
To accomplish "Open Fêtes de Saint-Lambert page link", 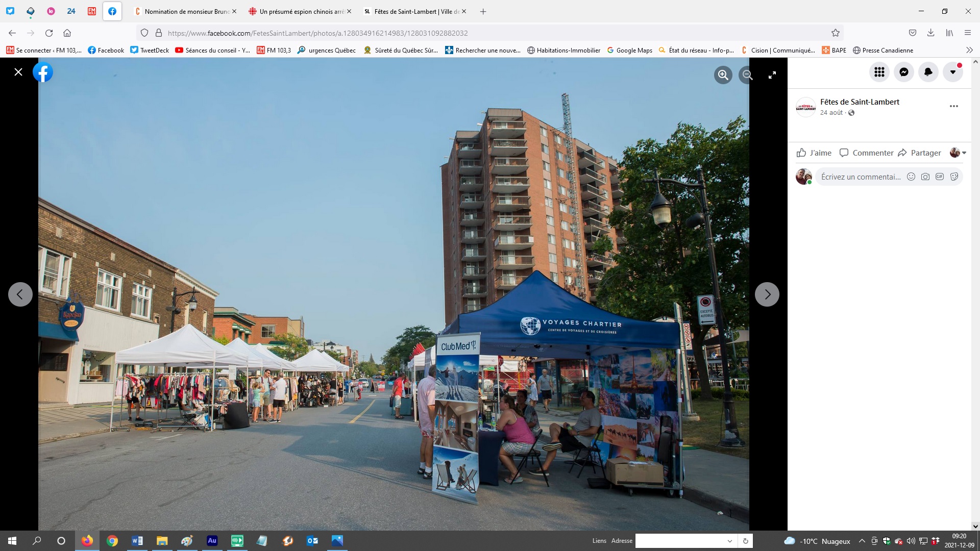I will pos(859,102).
